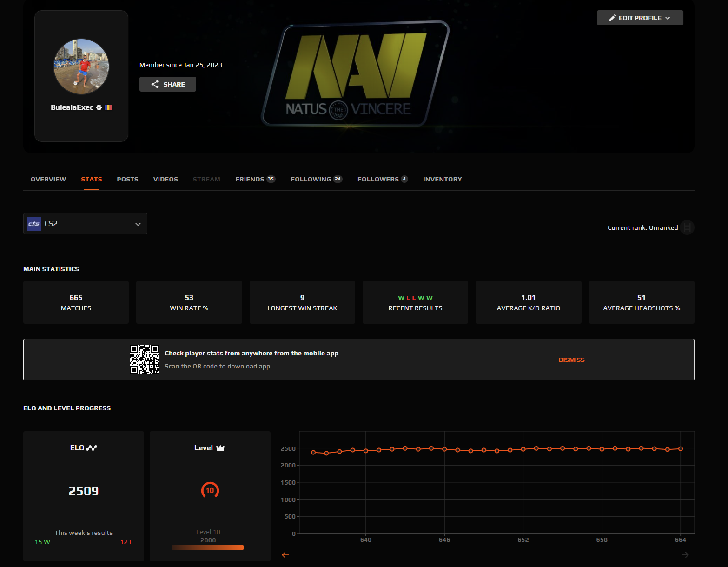Open the Following tab

(317, 179)
